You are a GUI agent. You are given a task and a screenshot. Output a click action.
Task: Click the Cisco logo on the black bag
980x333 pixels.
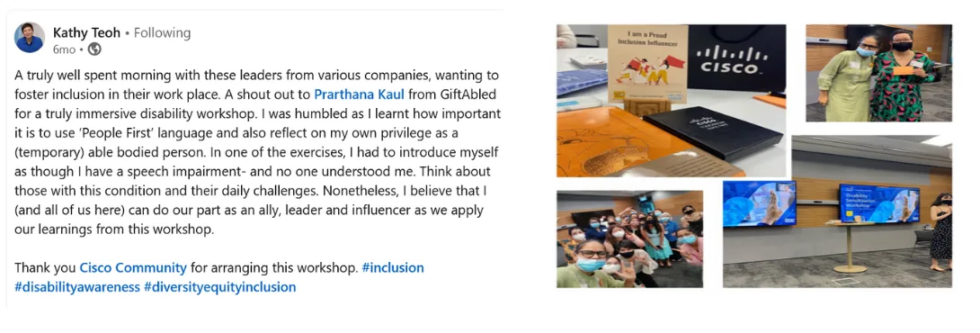pos(731,58)
